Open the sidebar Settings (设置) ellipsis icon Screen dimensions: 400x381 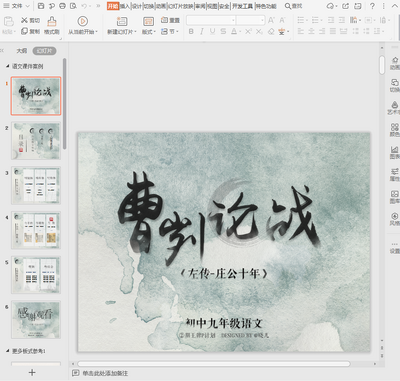point(395,248)
